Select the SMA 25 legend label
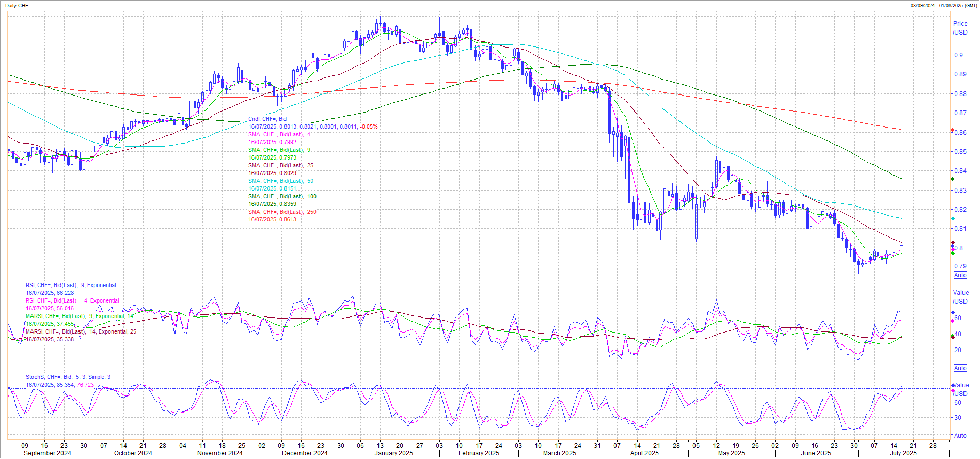 pos(281,165)
